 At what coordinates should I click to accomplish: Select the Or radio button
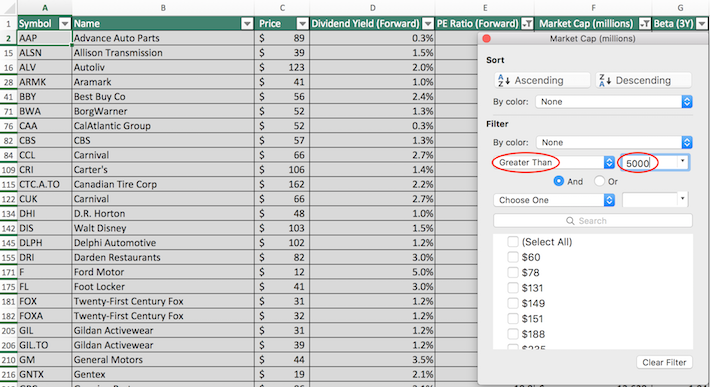pyautogui.click(x=600, y=181)
